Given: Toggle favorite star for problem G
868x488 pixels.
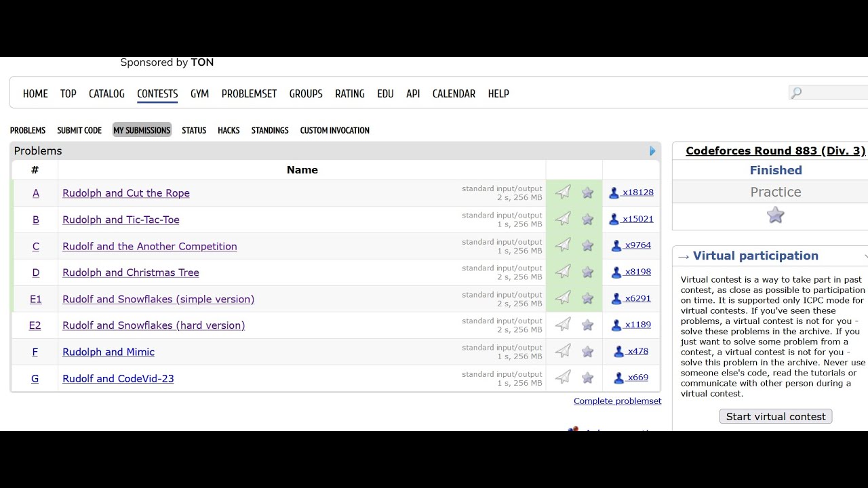Looking at the screenshot, I should point(588,378).
